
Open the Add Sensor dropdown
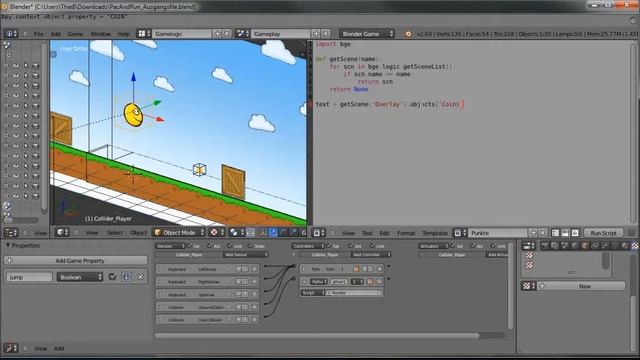(245, 254)
